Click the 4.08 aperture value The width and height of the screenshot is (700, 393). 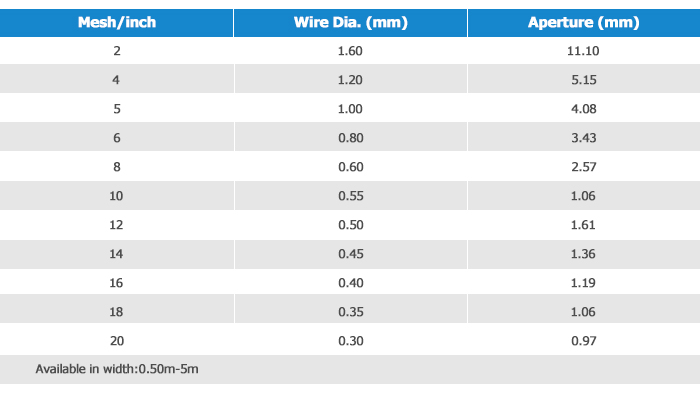(584, 109)
